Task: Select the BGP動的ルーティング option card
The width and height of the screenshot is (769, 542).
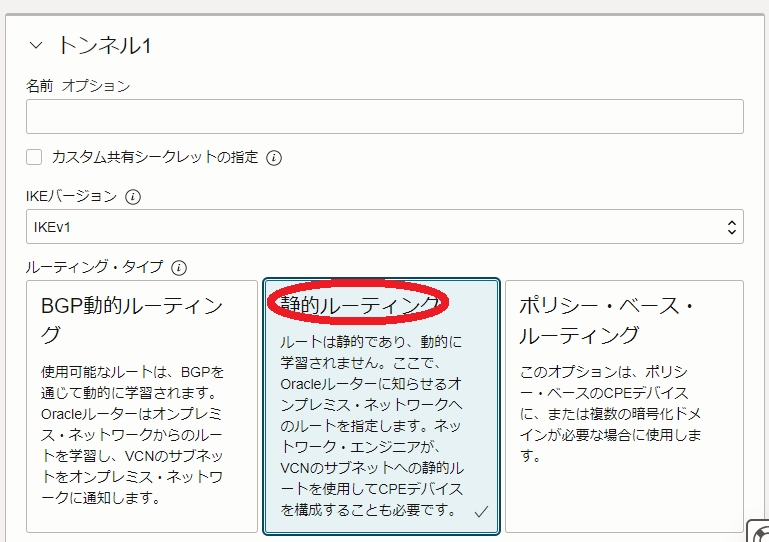Action: 141,405
